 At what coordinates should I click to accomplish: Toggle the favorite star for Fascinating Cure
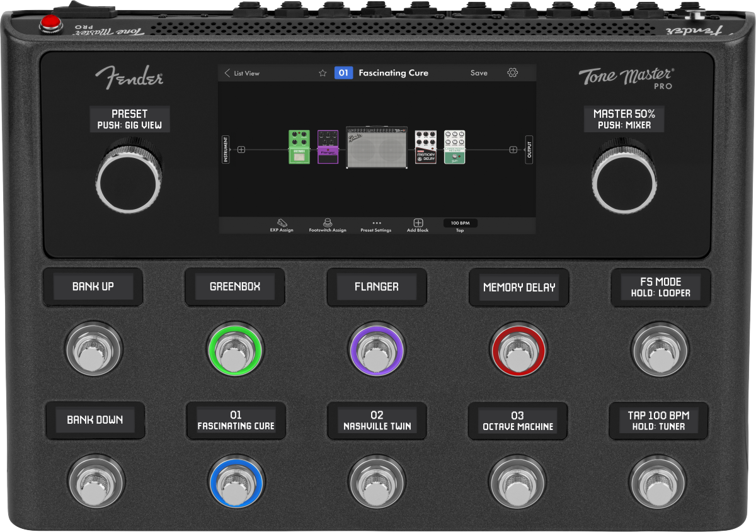322,72
